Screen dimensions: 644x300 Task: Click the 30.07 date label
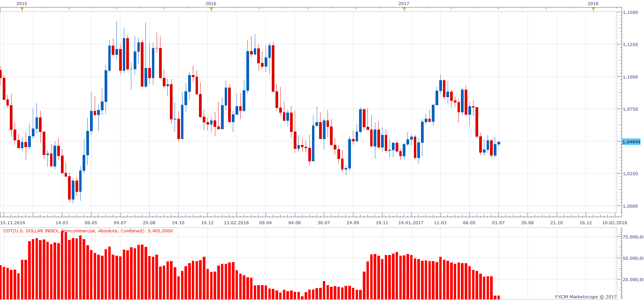click(324, 223)
